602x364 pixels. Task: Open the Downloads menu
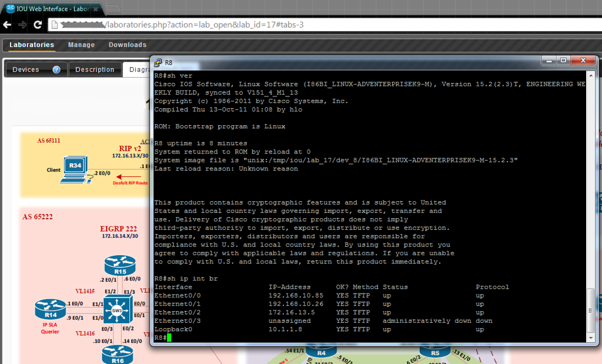(x=128, y=45)
